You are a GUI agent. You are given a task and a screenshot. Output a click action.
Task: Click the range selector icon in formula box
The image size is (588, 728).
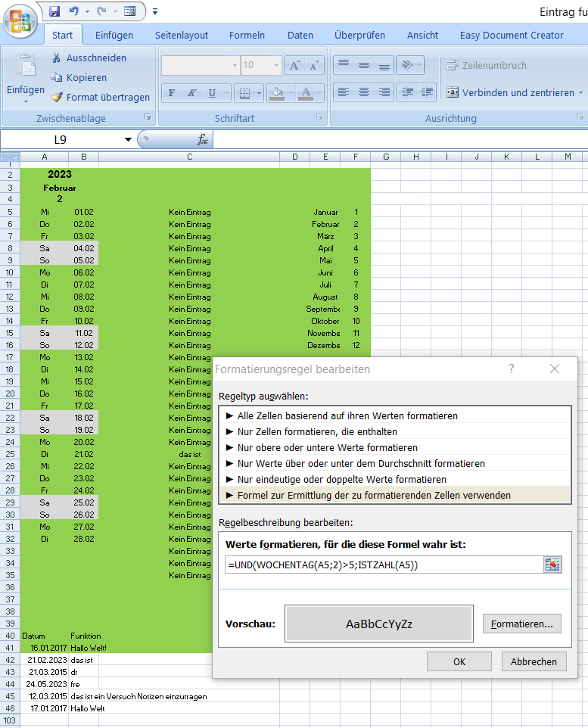coord(552,565)
